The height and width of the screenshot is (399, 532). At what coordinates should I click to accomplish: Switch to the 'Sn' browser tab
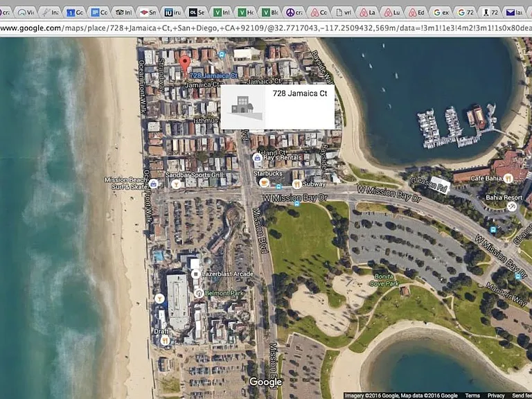148,12
